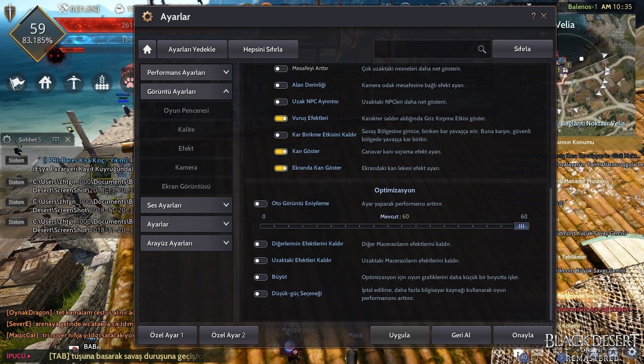Toggle Mesafeyi Arttır switch
The width and height of the screenshot is (644, 364).
pos(281,69)
